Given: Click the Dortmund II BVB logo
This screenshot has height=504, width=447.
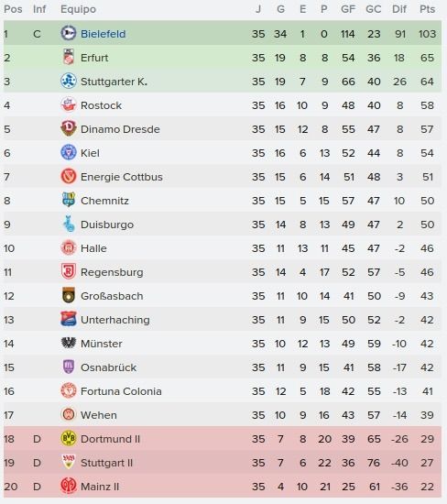Looking at the screenshot, I should pyautogui.click(x=68, y=438).
